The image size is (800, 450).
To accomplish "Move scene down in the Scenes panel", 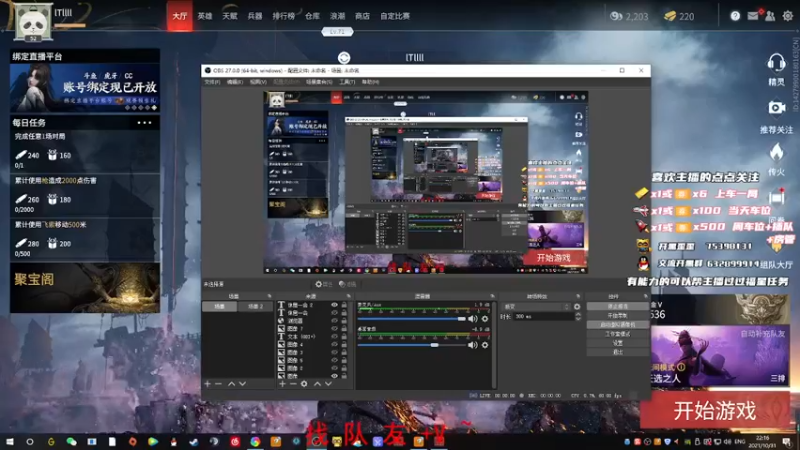I will pyautogui.click(x=242, y=384).
